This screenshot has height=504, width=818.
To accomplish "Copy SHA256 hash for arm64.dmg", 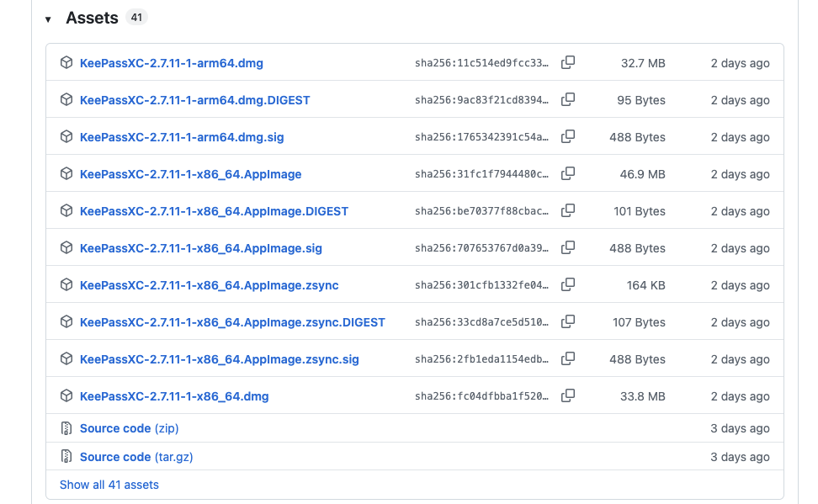I will [568, 63].
